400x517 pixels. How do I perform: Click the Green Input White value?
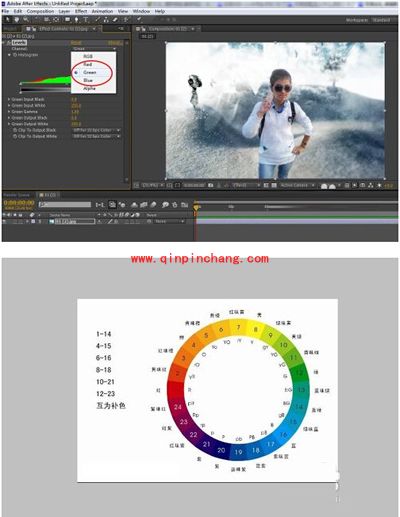pyautogui.click(x=76, y=105)
